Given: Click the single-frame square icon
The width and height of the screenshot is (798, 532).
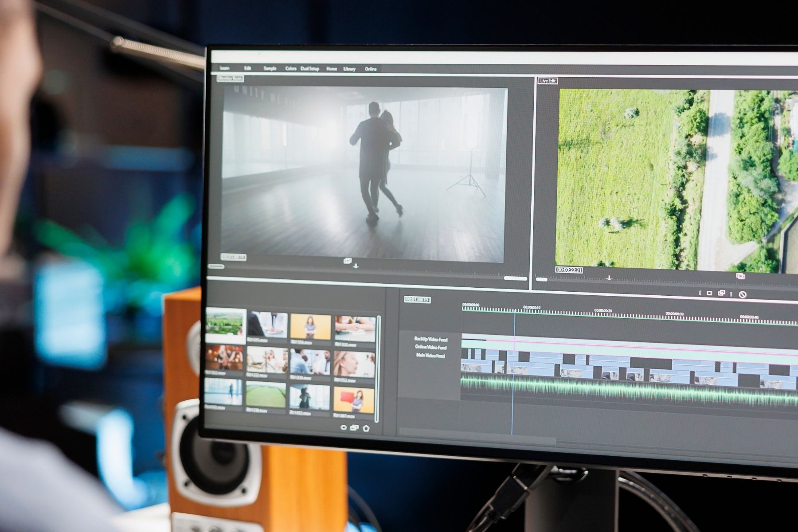Looking at the screenshot, I should [x=709, y=293].
